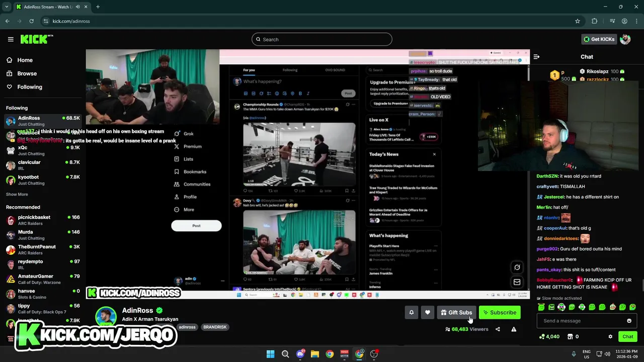Open Murda recommended channel
Image resolution: width=644 pixels, height=362 pixels.
click(43, 235)
